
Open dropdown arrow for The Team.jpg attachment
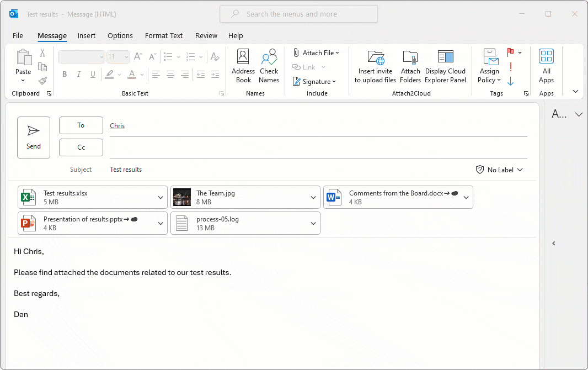[x=313, y=197]
